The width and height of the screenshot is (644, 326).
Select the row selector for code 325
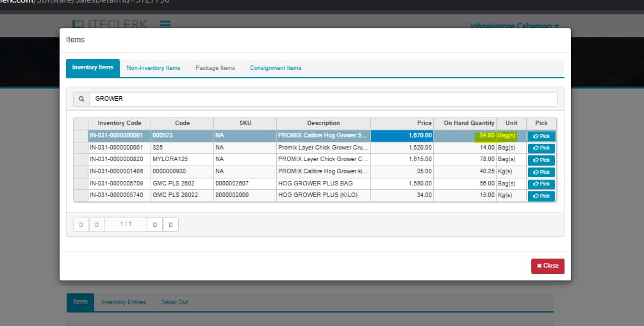coord(80,148)
